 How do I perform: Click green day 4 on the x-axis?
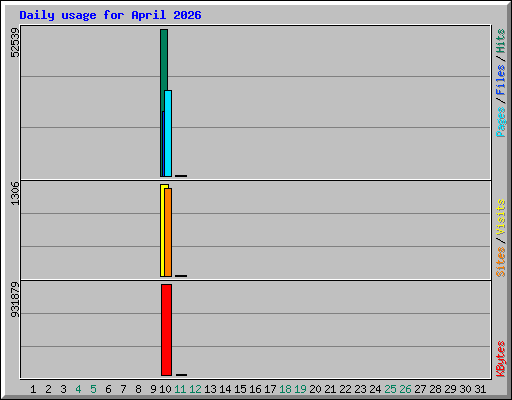[x=78, y=389]
